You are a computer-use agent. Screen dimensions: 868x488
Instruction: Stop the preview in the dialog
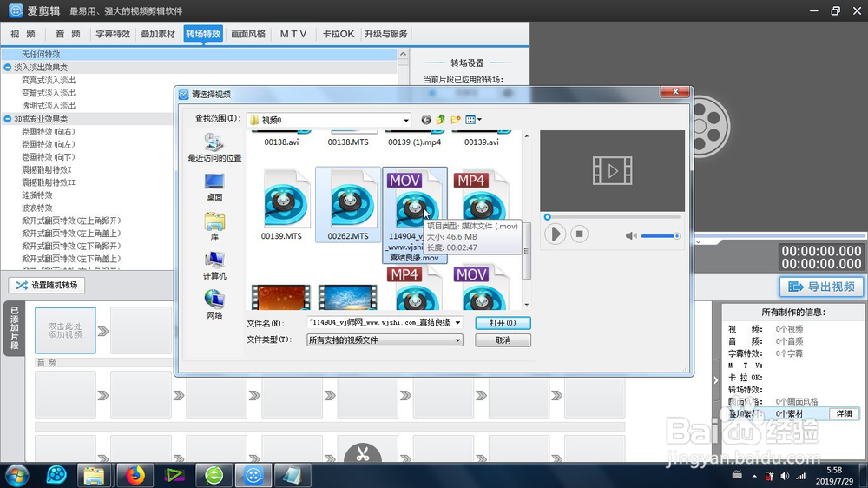[579, 234]
